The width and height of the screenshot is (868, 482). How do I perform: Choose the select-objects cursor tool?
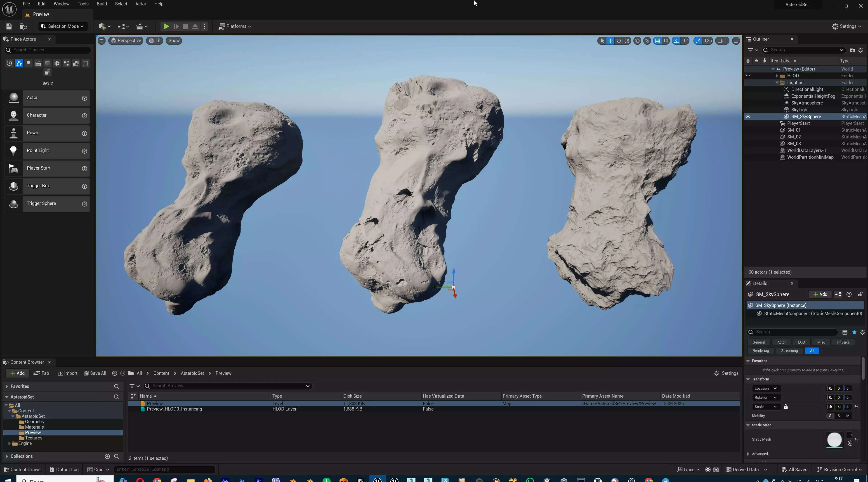602,41
